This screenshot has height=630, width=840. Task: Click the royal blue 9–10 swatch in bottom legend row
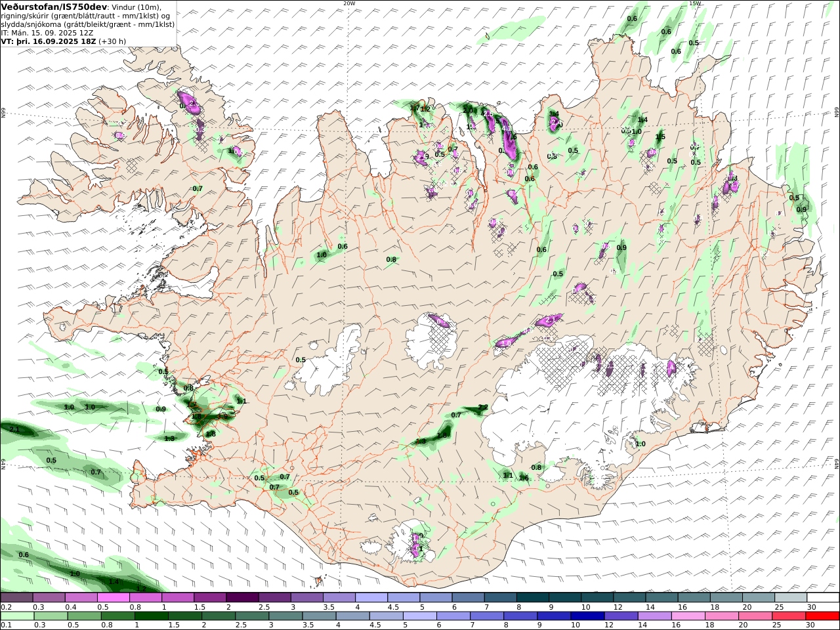pos(553,616)
